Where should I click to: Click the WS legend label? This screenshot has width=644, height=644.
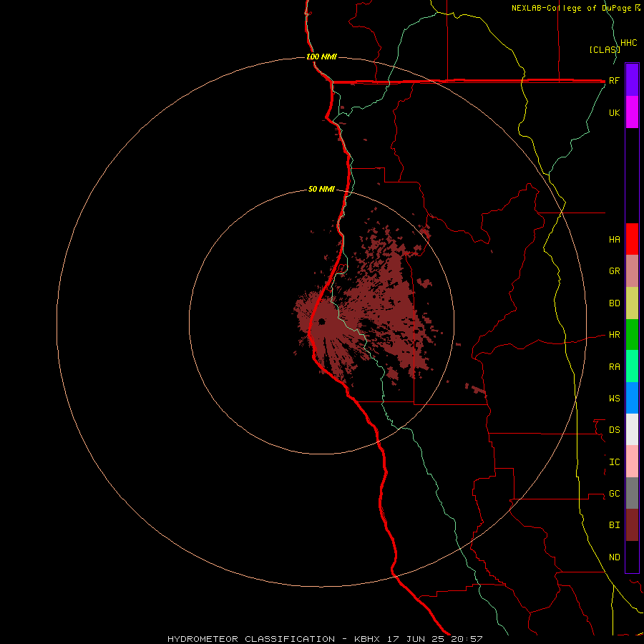coord(614,399)
